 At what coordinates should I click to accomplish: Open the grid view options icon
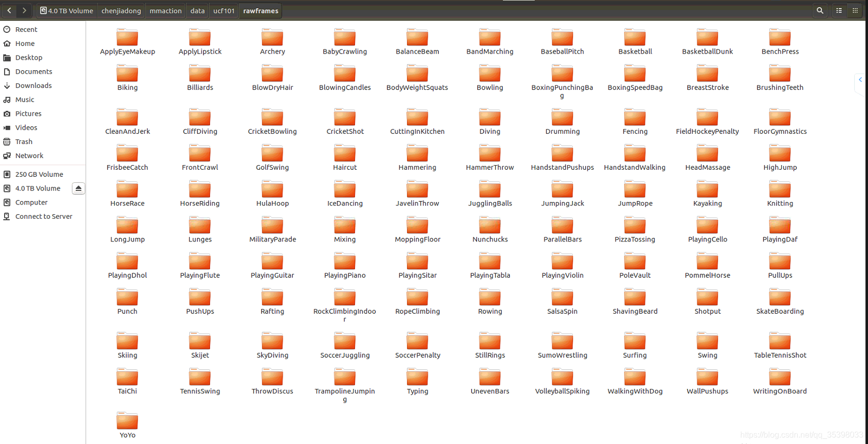855,10
